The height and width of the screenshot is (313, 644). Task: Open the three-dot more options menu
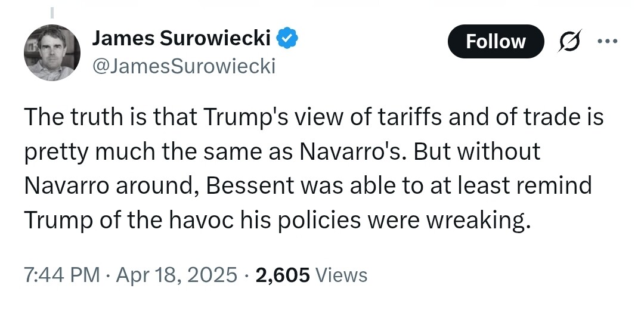[x=607, y=41]
